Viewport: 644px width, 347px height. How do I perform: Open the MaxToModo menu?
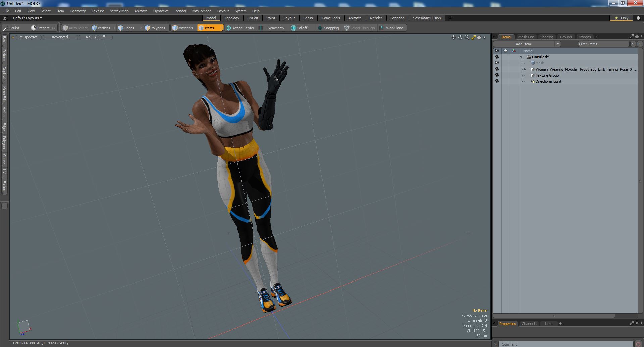coord(202,11)
